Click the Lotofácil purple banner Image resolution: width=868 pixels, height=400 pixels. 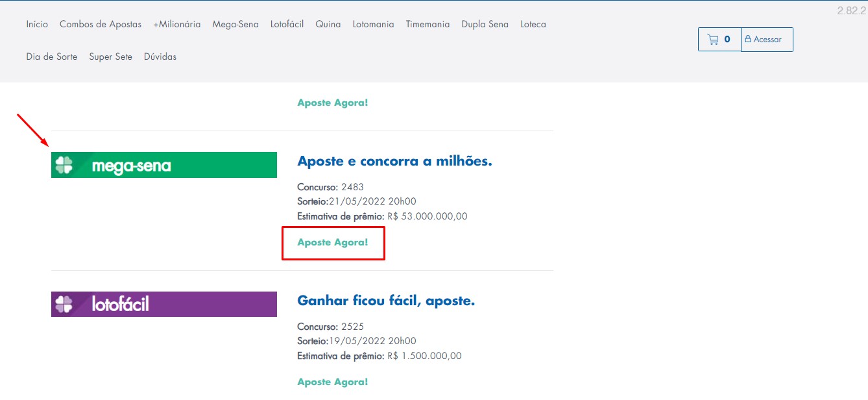tap(163, 304)
